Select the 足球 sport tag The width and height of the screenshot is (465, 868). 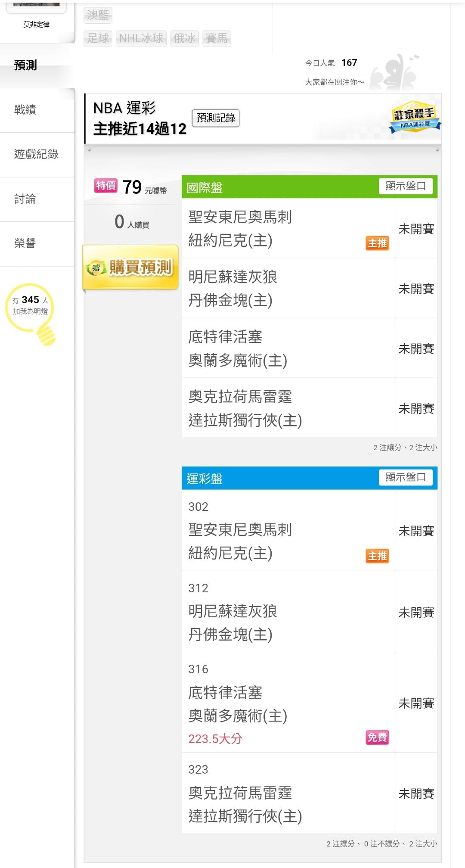click(98, 38)
